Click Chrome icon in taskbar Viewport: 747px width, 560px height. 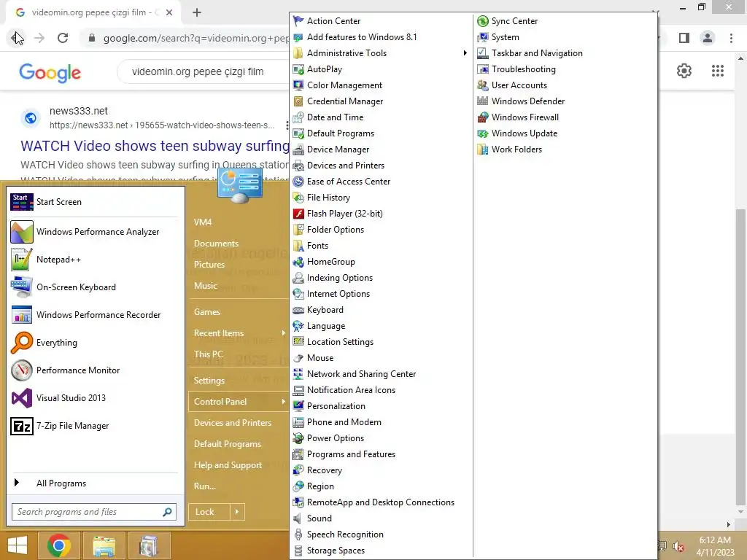coord(60,545)
